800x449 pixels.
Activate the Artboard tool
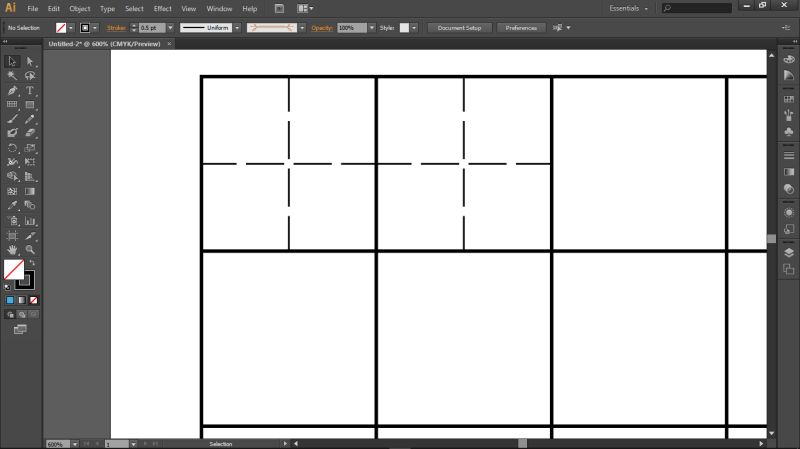tap(12, 236)
